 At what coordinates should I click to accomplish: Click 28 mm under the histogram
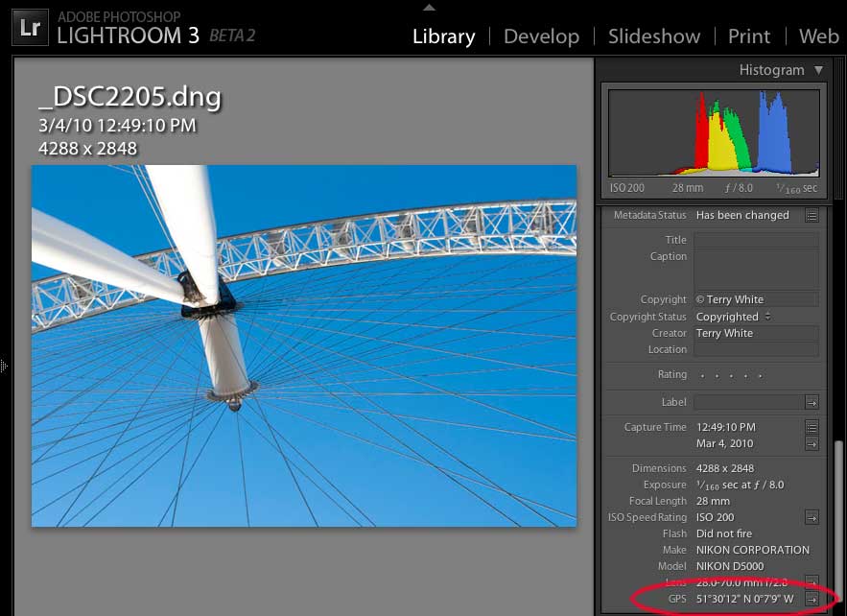(688, 188)
